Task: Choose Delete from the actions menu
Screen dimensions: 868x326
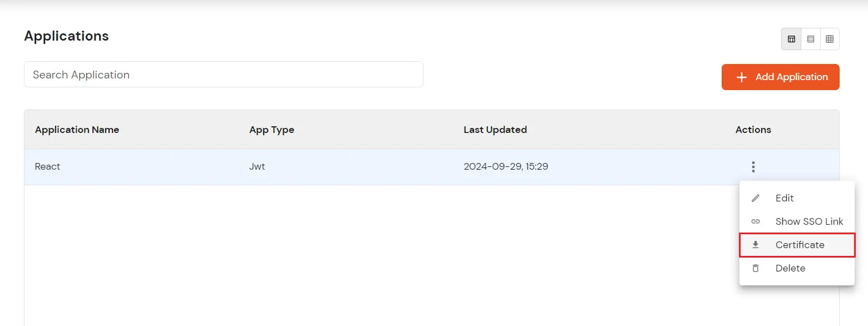Action: coord(790,268)
